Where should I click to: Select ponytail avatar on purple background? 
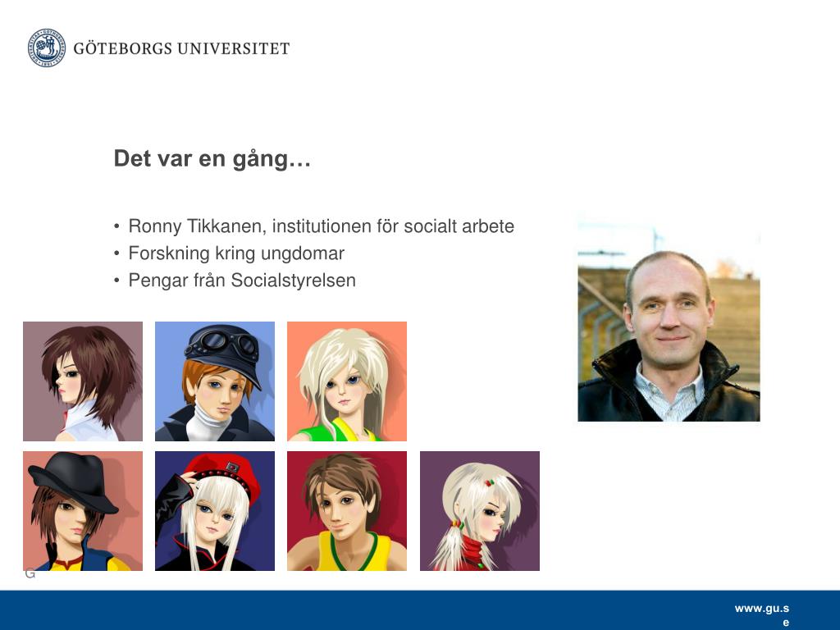pos(480,511)
